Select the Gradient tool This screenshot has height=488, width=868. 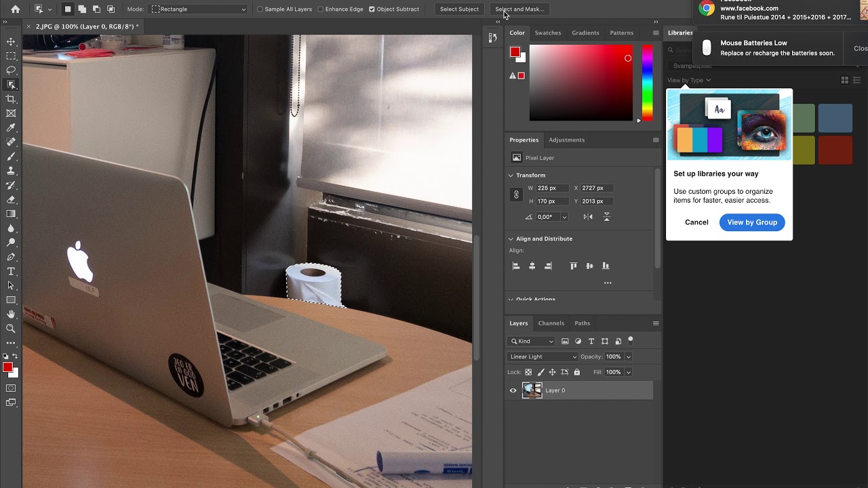point(11,213)
